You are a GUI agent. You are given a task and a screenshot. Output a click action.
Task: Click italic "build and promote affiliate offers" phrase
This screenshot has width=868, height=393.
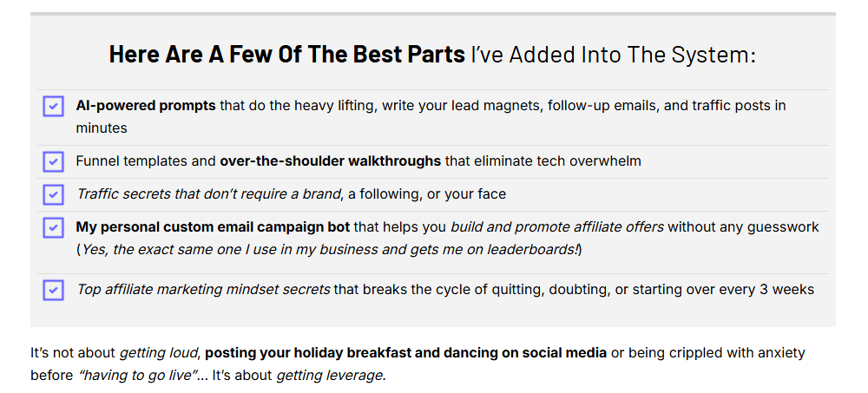click(x=556, y=227)
